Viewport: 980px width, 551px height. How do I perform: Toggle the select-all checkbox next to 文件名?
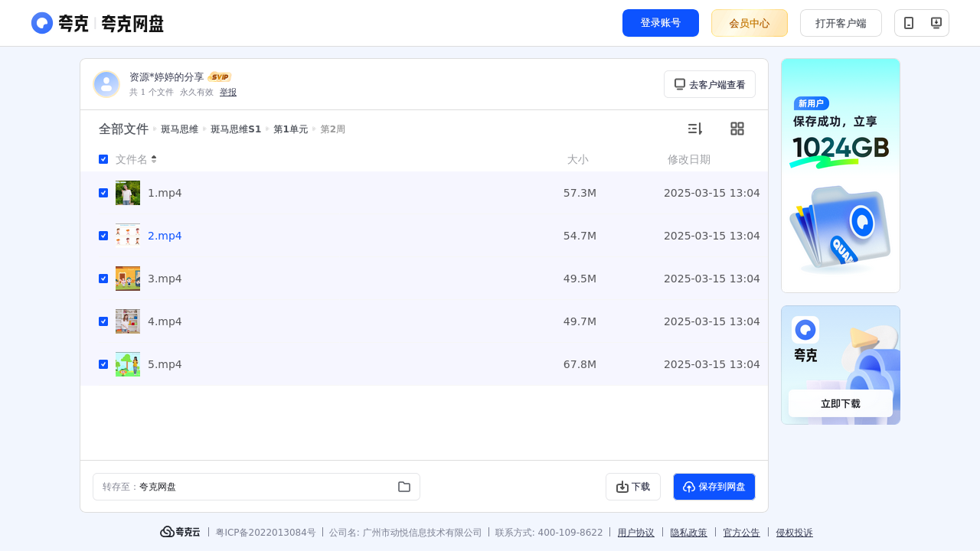[x=103, y=159]
